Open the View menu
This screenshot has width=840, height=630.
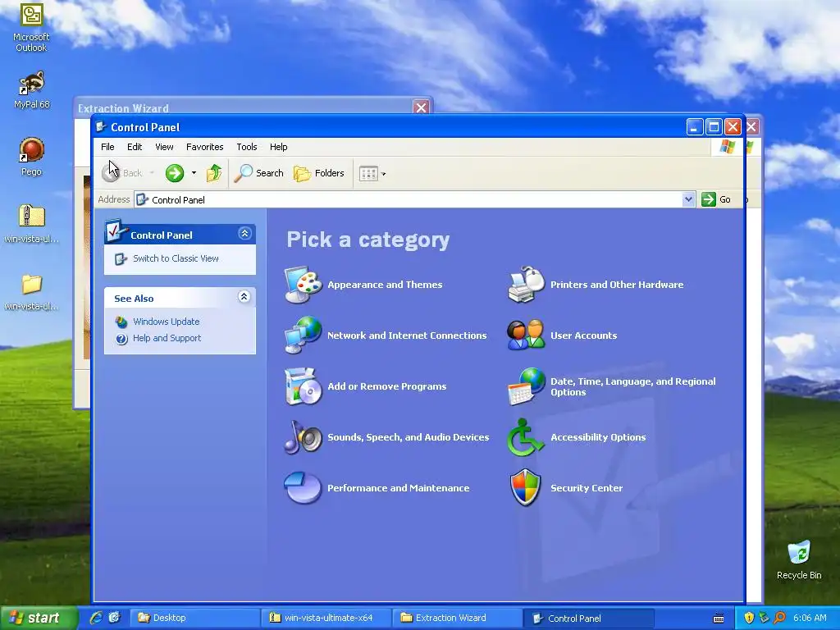click(x=164, y=147)
